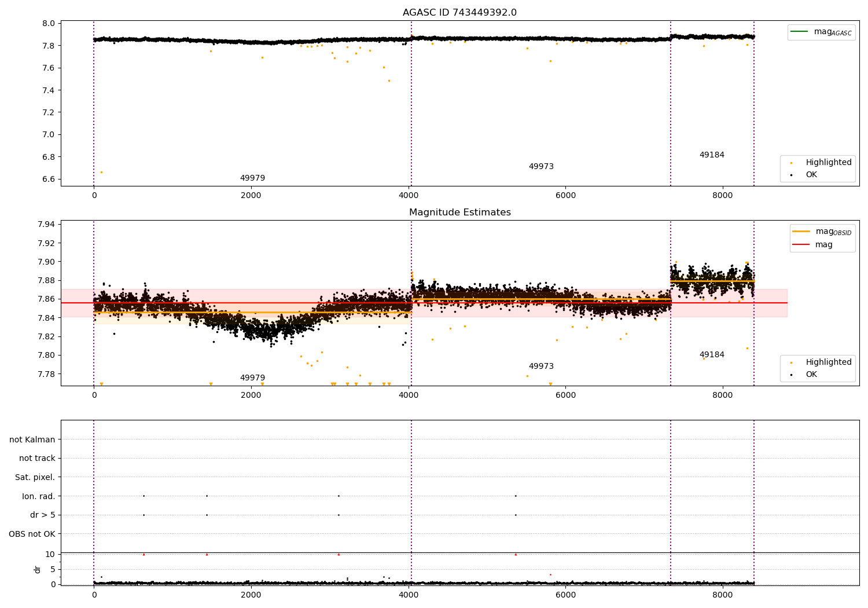Click orange highlighted point near dr 3 in bottom plot
The width and height of the screenshot is (868, 608).
(x=550, y=574)
